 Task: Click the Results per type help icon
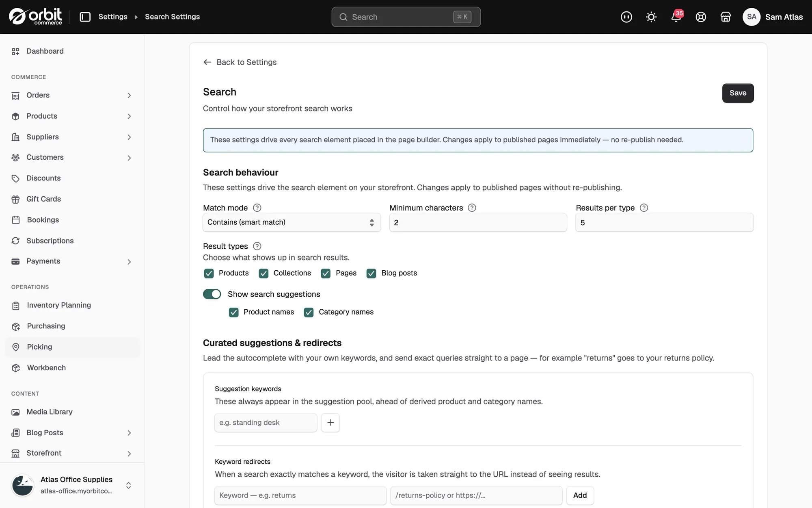(x=644, y=208)
